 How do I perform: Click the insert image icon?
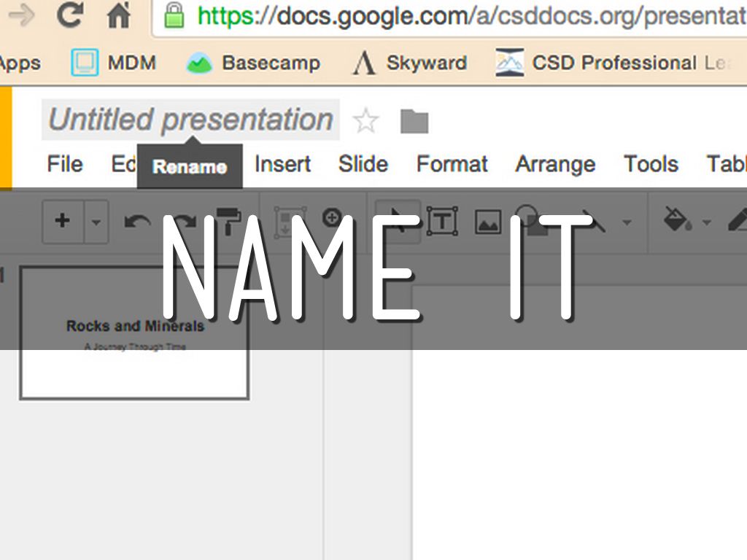[x=488, y=221]
